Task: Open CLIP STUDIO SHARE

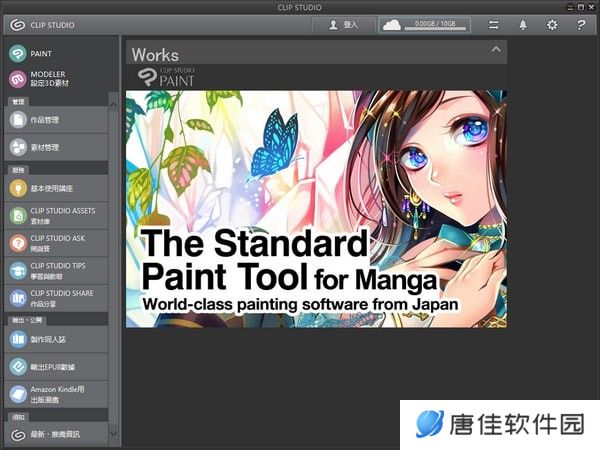Action: (x=56, y=298)
